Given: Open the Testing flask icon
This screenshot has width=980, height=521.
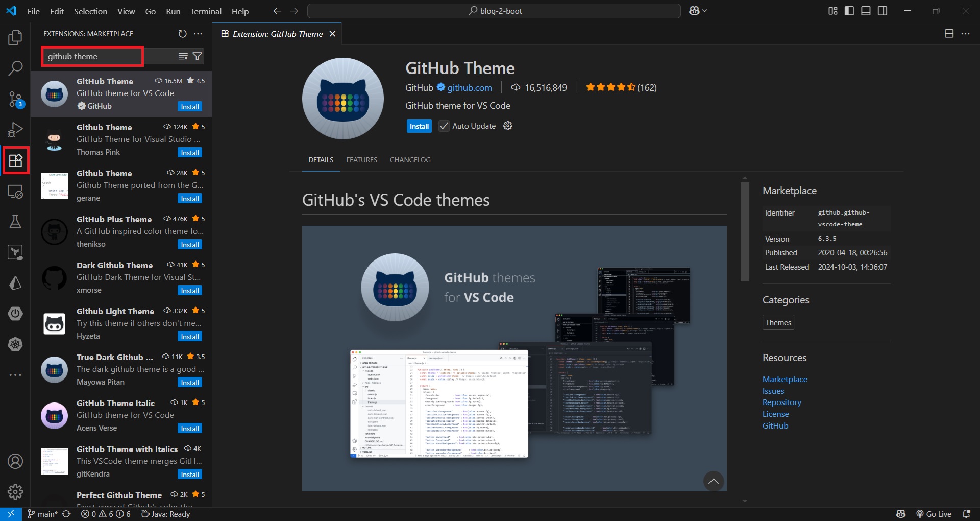Looking at the screenshot, I should tap(15, 222).
